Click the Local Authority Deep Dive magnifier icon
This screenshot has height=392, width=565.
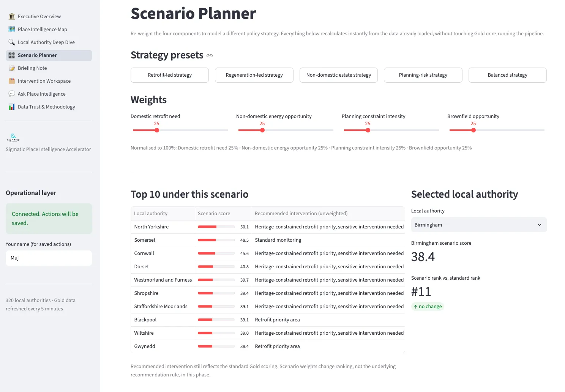tap(12, 42)
